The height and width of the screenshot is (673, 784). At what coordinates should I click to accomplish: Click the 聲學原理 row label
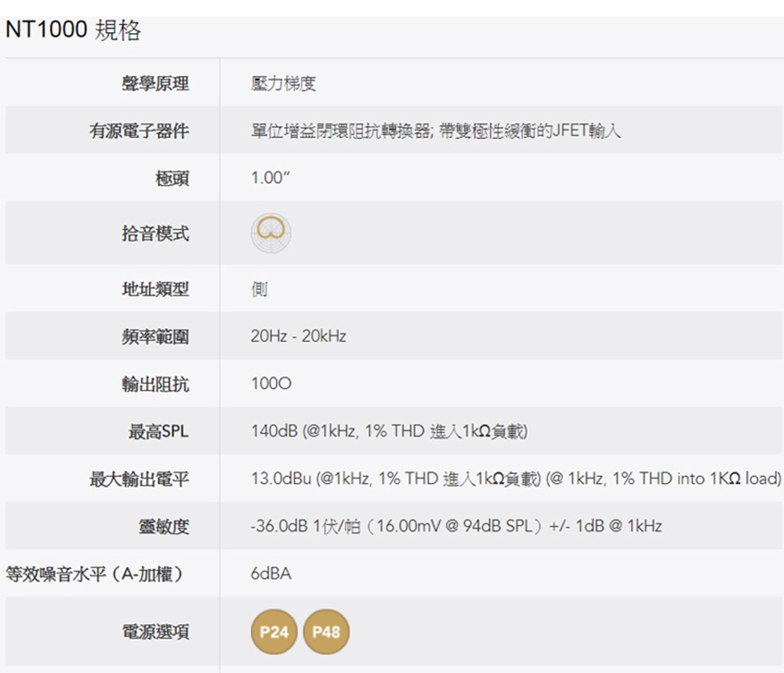point(155,83)
